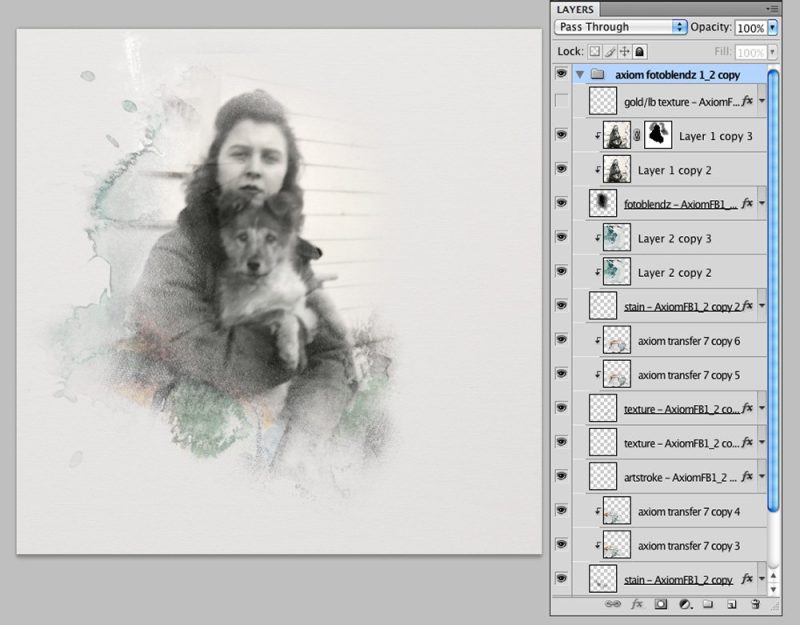Click the layers panel vertical scrollbar thumb

[773, 290]
